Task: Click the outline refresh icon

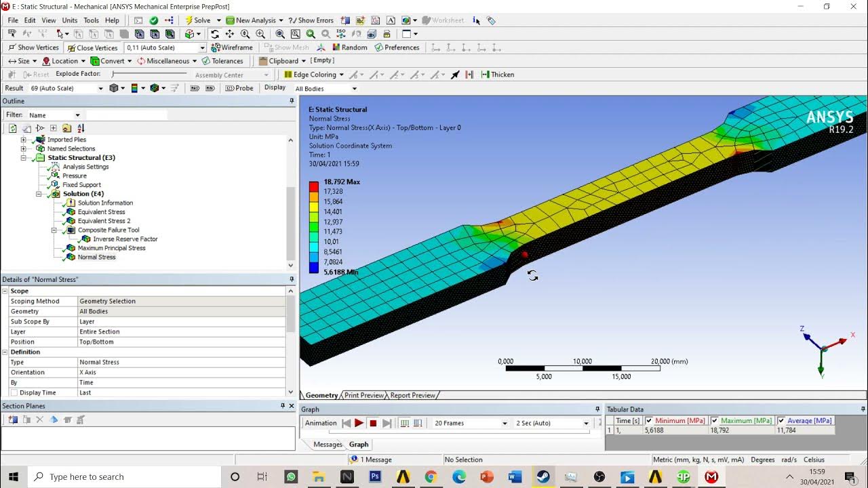Action: pyautogui.click(x=13, y=128)
